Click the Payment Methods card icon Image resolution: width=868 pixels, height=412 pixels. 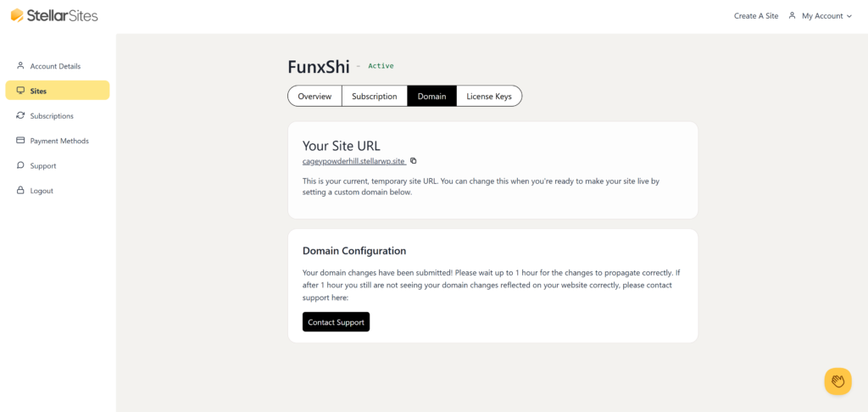(20, 141)
